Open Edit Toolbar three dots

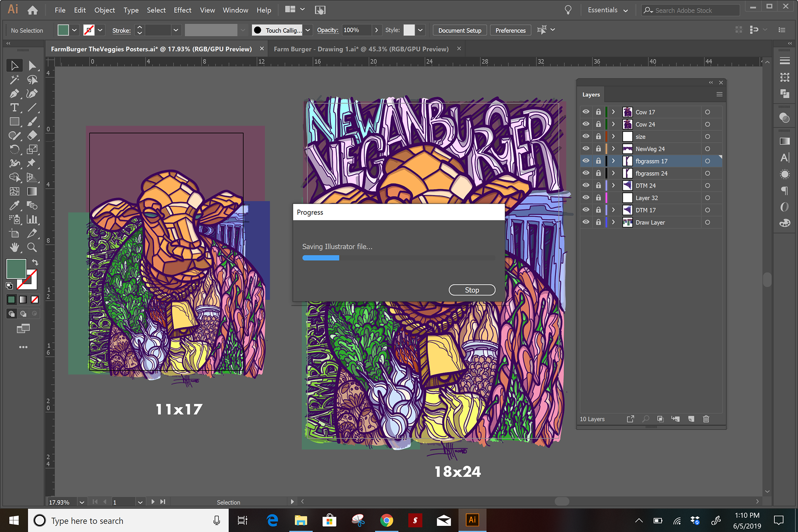[x=23, y=347]
